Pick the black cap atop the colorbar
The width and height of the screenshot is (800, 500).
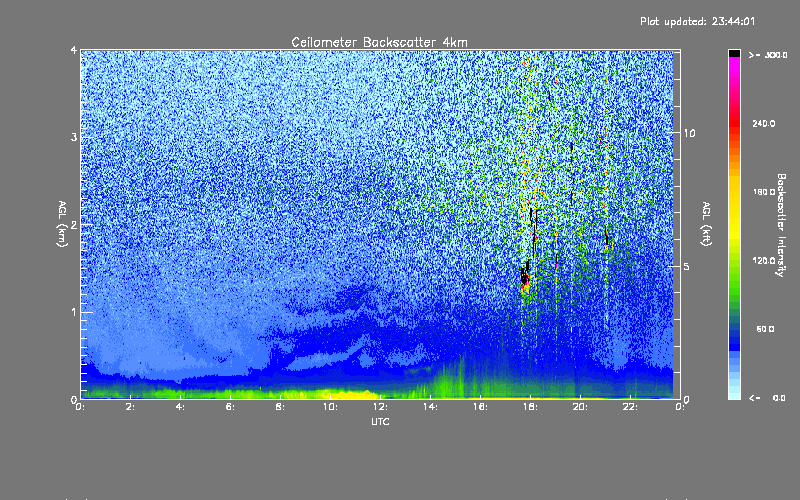coord(734,53)
